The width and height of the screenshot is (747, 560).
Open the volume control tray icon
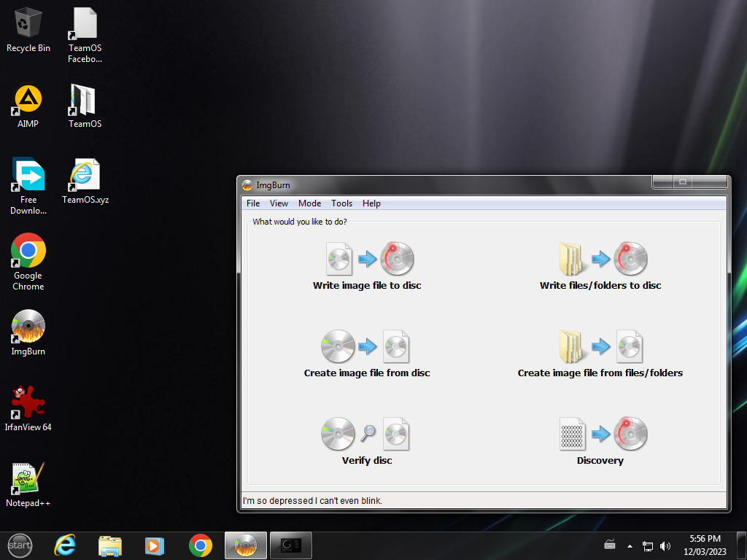(665, 545)
